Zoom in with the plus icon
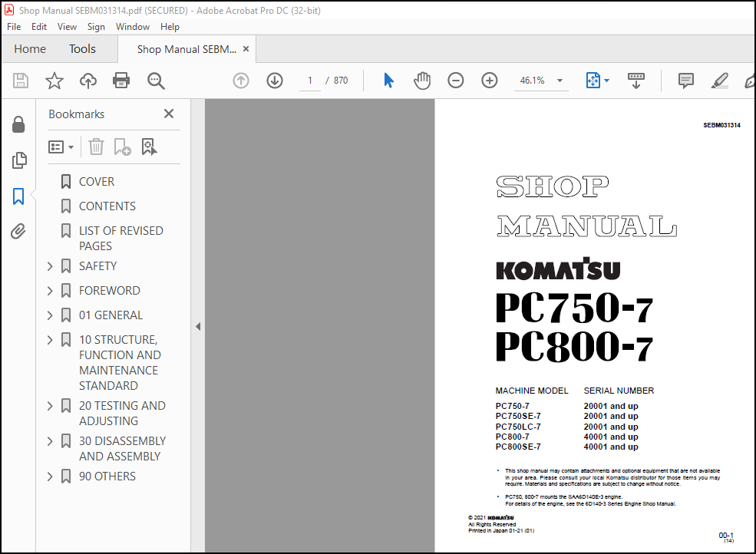Viewport: 756px width, 554px height. pyautogui.click(x=490, y=81)
